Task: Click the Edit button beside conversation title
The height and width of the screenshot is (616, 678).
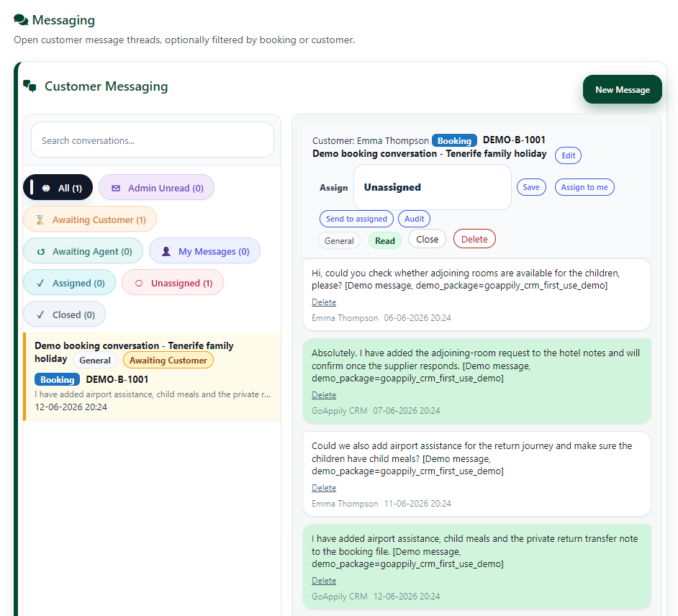Action: coord(568,155)
